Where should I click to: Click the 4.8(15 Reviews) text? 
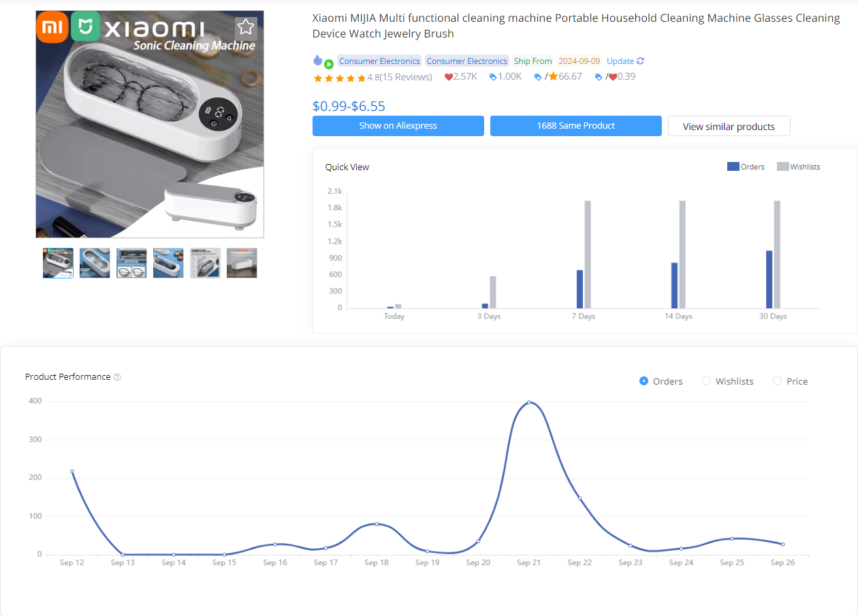(400, 77)
